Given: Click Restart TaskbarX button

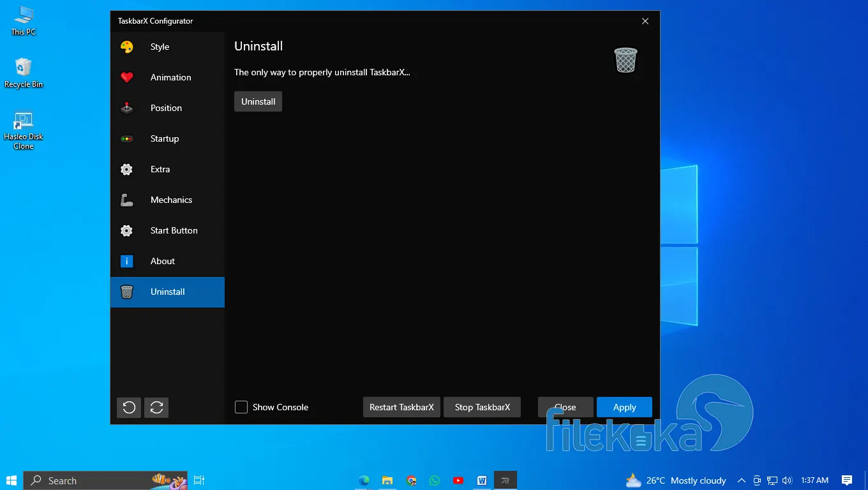Looking at the screenshot, I should pos(401,407).
